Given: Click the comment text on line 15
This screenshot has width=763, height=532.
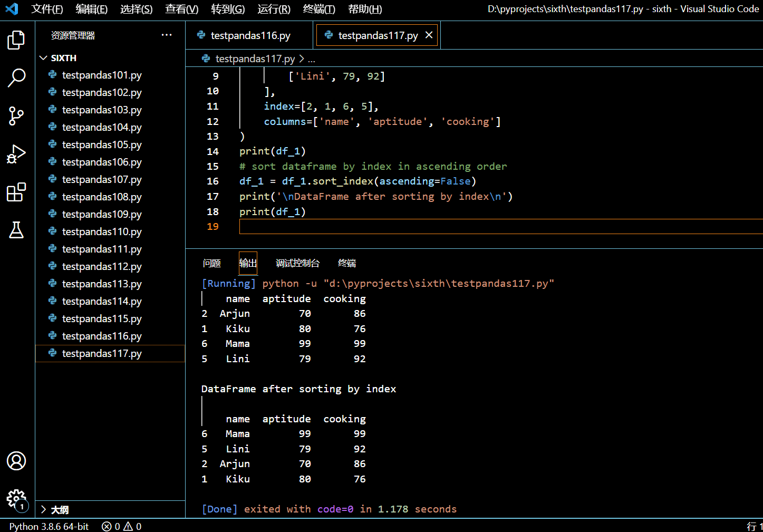Looking at the screenshot, I should 373,167.
